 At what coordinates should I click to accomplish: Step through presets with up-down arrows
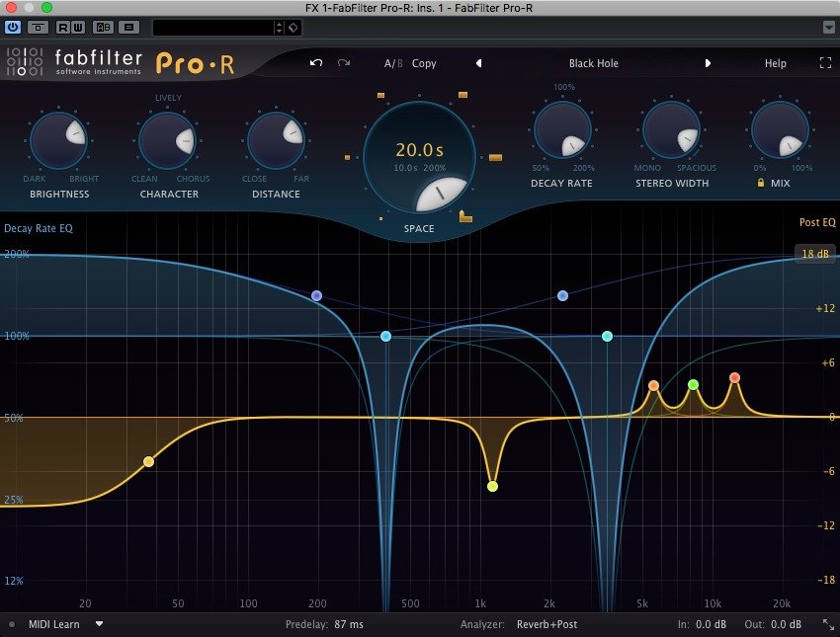[x=279, y=28]
